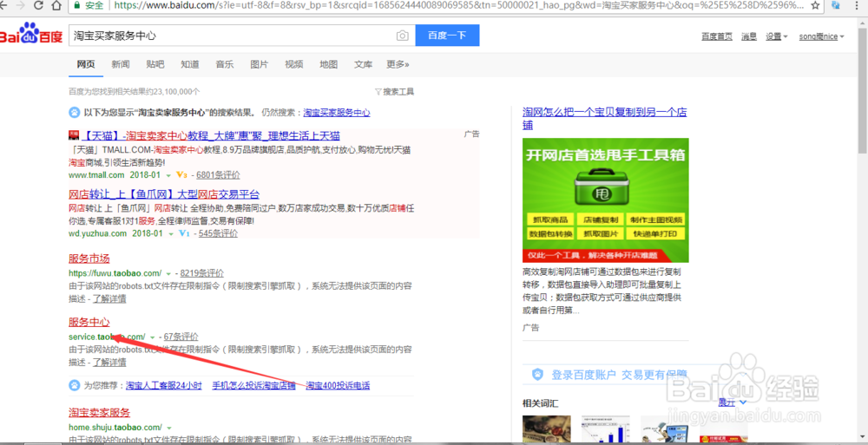Switch to the 新闻 tab

[120, 64]
